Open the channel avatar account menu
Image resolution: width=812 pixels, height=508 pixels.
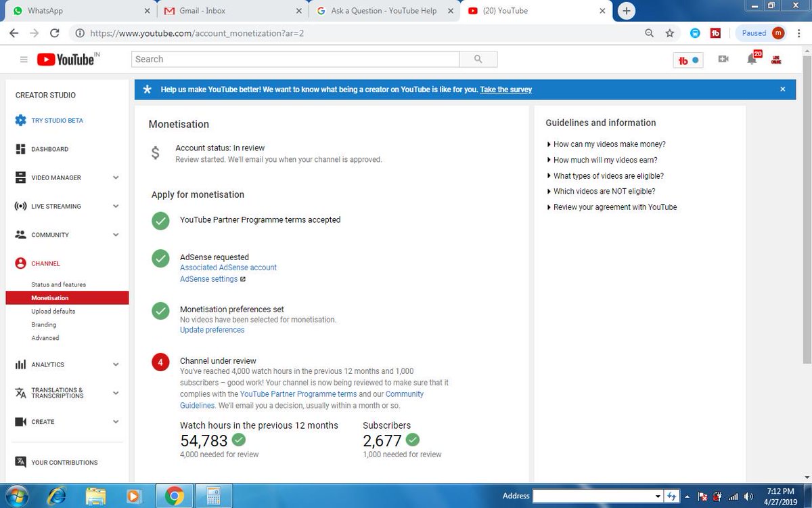click(777, 60)
